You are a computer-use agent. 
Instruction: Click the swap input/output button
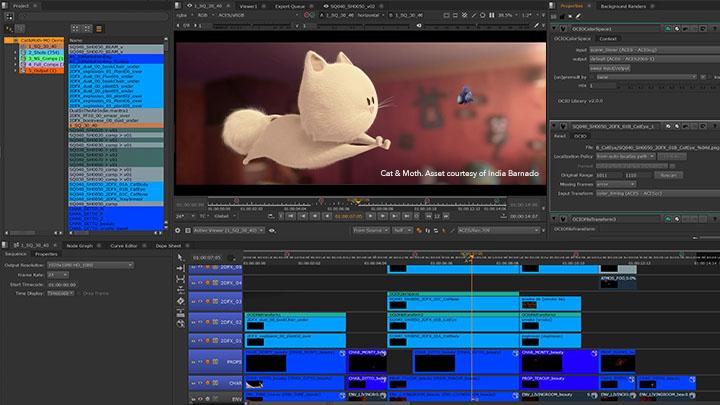tap(610, 68)
